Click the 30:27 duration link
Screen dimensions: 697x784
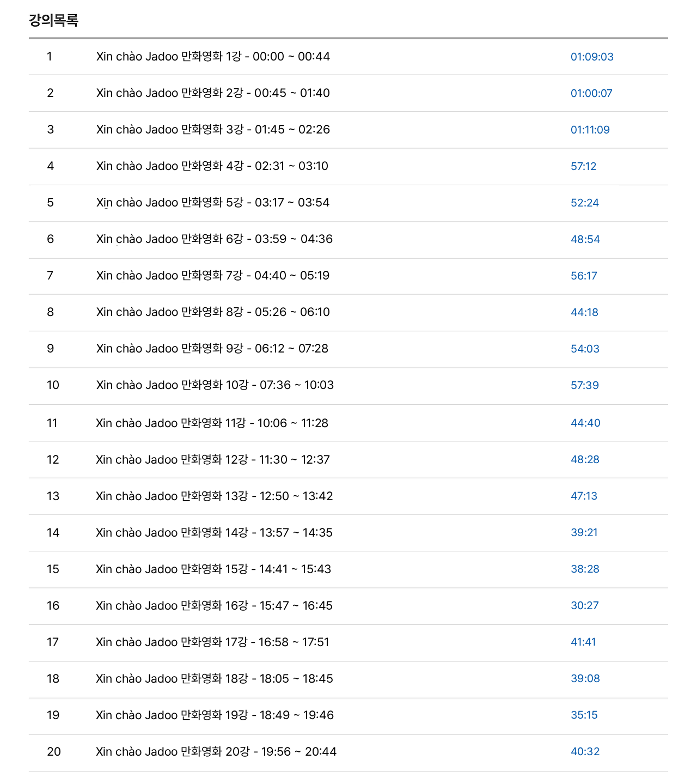point(584,606)
